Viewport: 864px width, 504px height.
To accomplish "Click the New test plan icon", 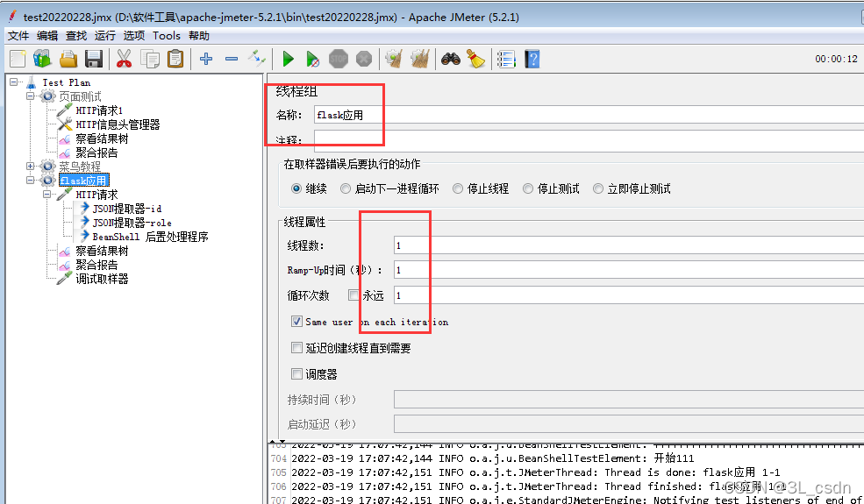I will click(18, 59).
